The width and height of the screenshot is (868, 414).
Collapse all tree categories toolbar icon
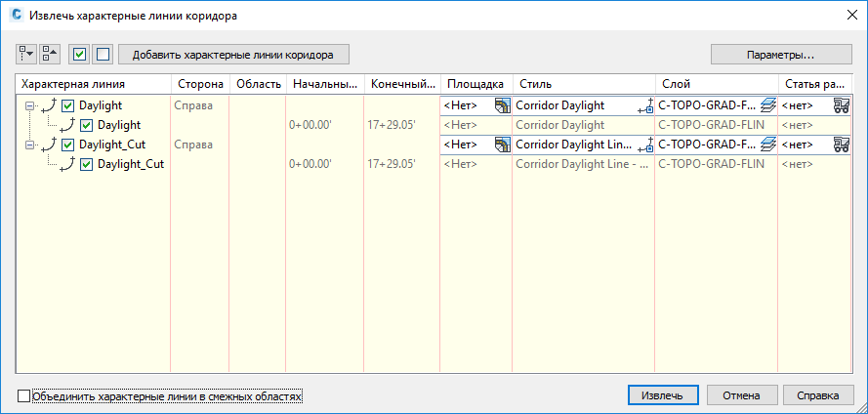[x=49, y=55]
